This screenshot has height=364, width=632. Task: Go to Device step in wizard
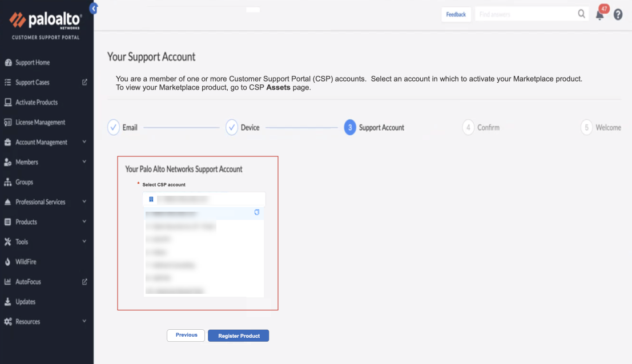point(242,127)
